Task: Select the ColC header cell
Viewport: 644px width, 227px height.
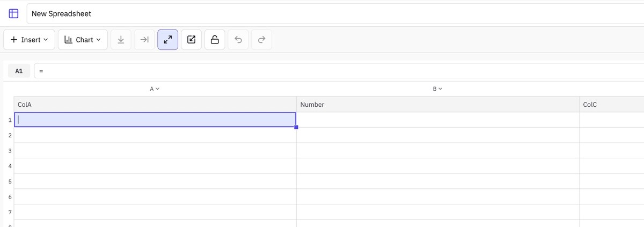Action: coord(612,105)
